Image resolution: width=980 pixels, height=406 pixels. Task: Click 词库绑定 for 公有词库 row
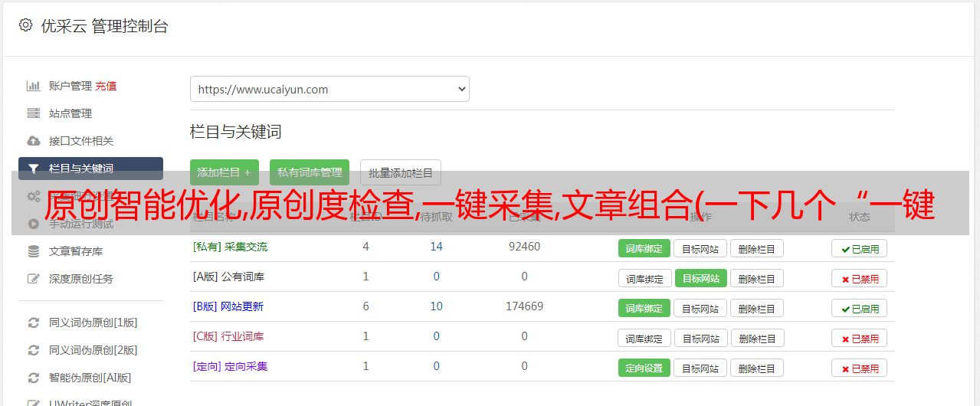pos(644,278)
